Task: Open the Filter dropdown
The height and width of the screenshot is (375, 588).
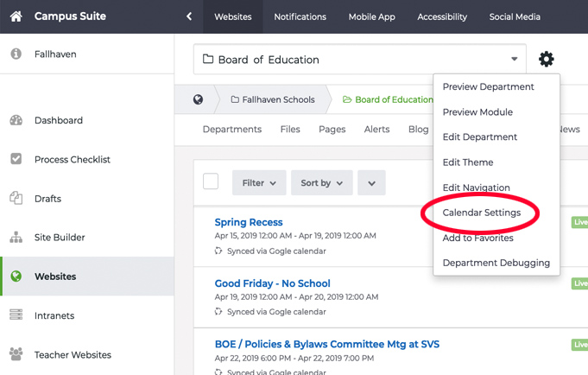Action: (x=259, y=183)
